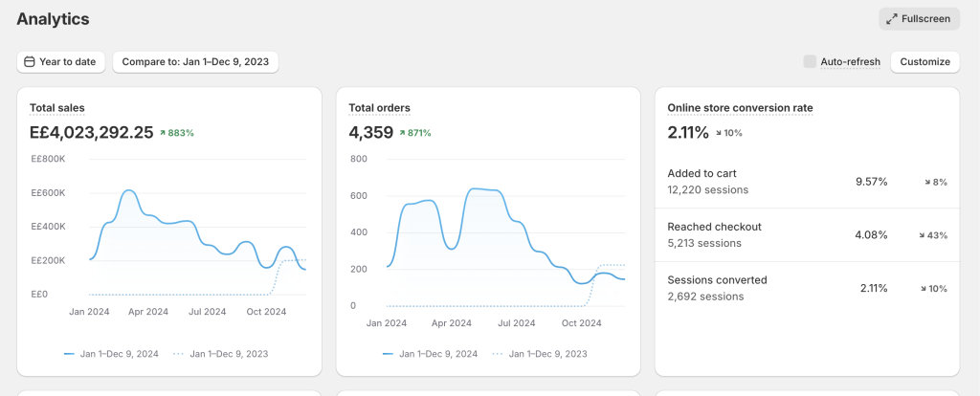Click the down-arrow icon next to 10% conversion
This screenshot has height=396, width=980.
tap(719, 133)
